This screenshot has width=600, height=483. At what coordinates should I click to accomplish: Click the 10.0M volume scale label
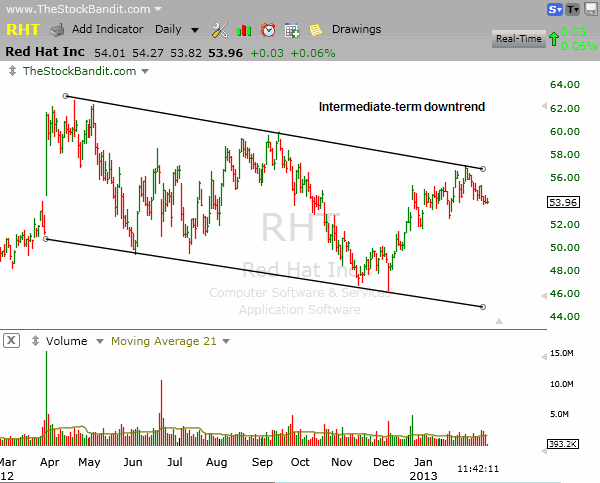tap(562, 384)
